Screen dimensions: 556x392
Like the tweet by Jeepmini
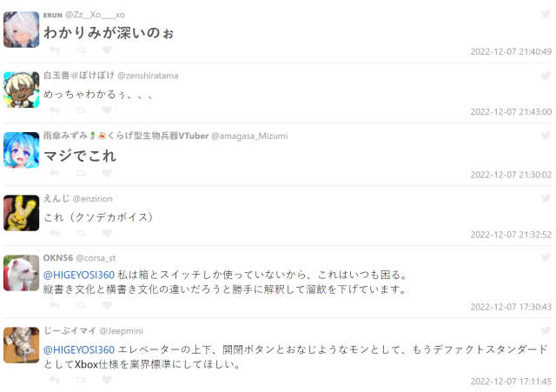(107, 380)
